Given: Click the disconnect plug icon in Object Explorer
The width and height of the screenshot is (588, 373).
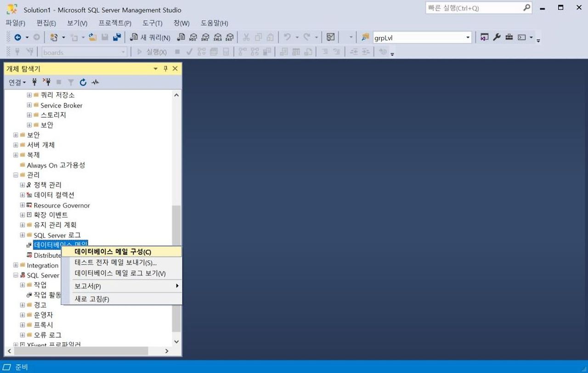Looking at the screenshot, I should 46,82.
